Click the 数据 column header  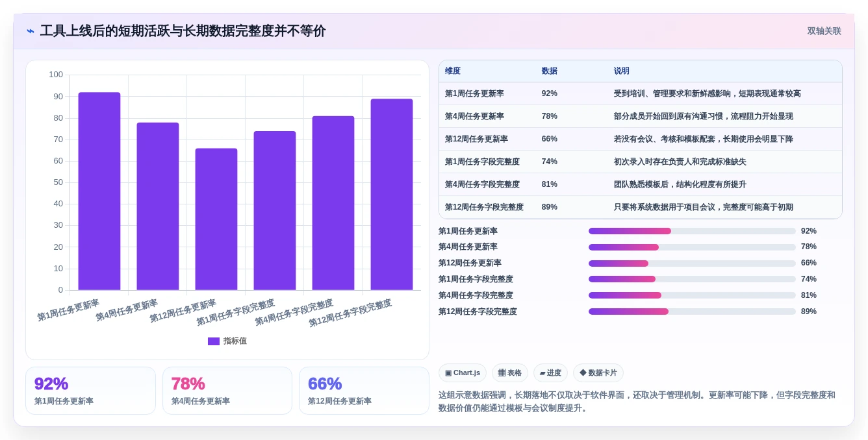[550, 71]
